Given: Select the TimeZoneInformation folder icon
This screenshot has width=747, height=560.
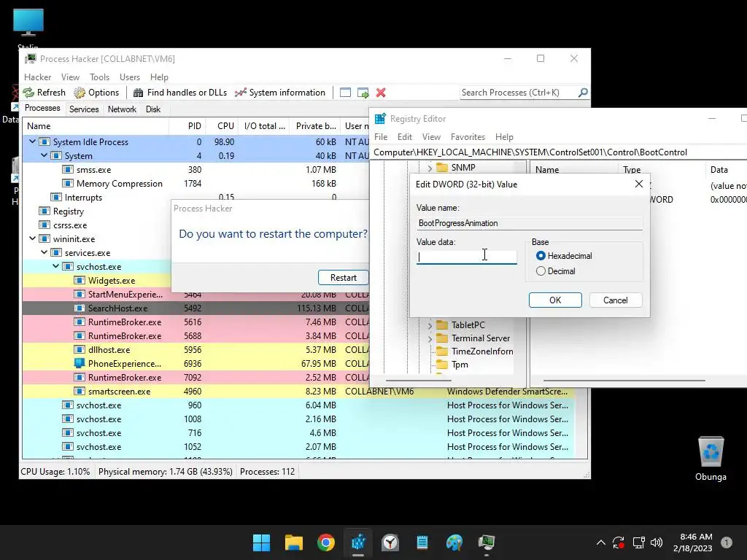Looking at the screenshot, I should [442, 351].
